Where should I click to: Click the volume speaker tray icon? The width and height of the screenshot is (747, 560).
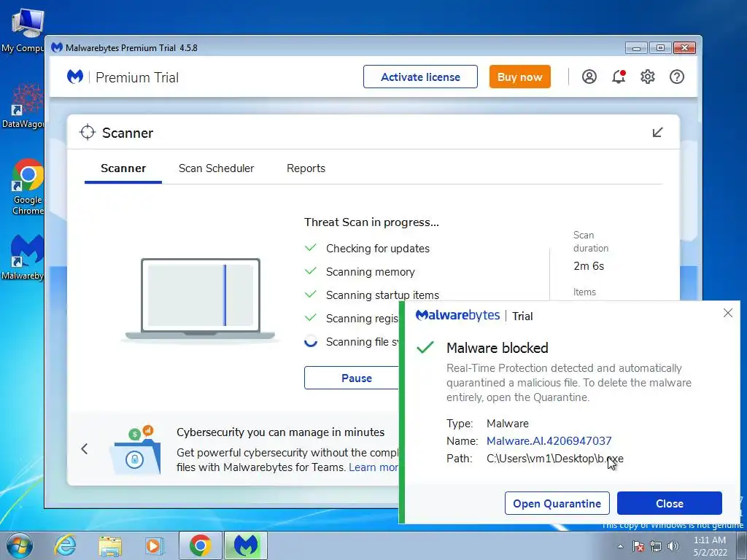click(x=673, y=546)
